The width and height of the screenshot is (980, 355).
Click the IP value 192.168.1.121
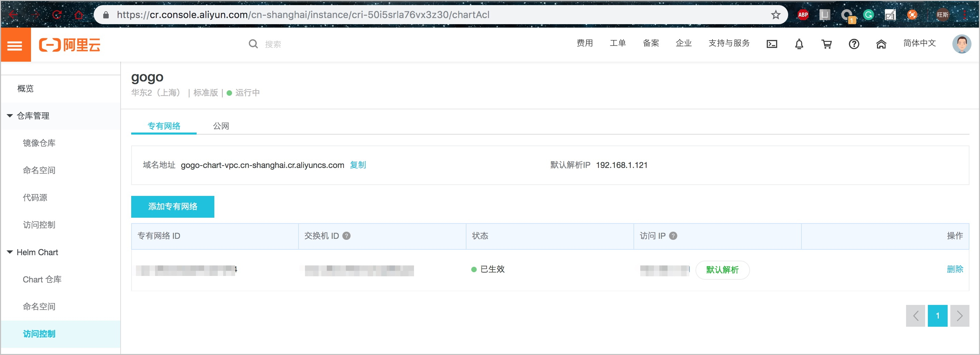tap(622, 165)
